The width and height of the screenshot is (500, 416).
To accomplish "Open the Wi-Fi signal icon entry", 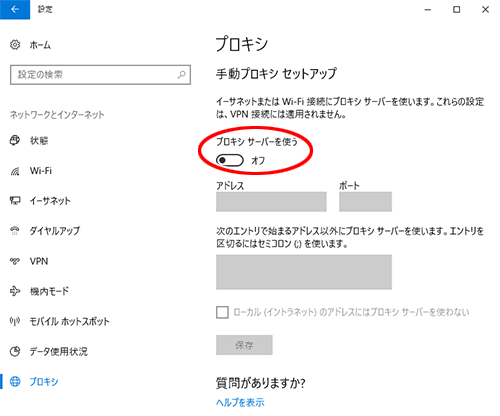I will pyautogui.click(x=15, y=171).
